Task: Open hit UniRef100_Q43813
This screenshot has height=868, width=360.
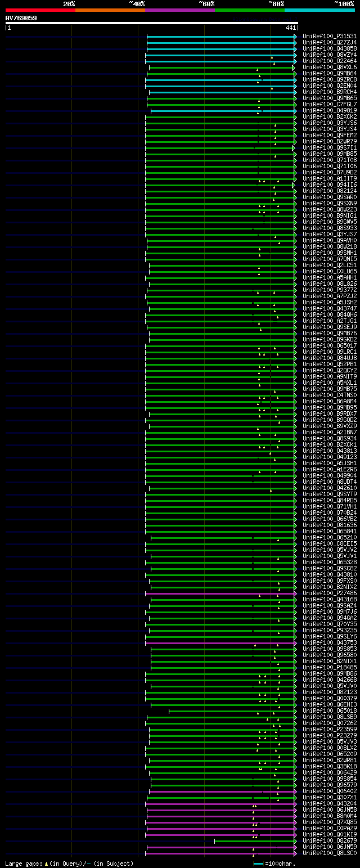Action: click(x=330, y=451)
